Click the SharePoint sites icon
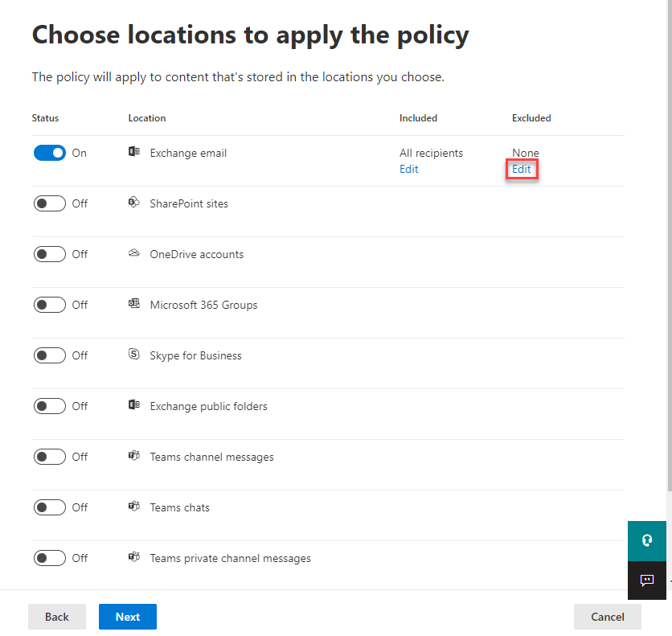The image size is (672, 636). pos(134,202)
